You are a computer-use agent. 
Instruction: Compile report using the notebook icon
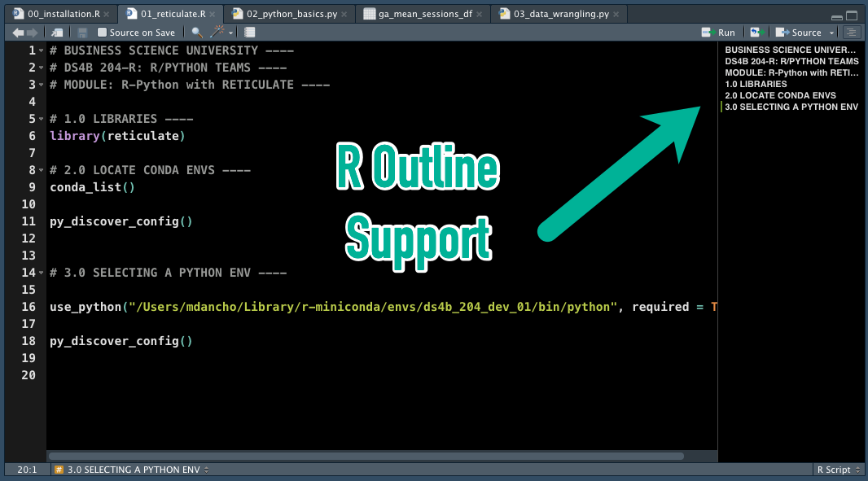[250, 33]
